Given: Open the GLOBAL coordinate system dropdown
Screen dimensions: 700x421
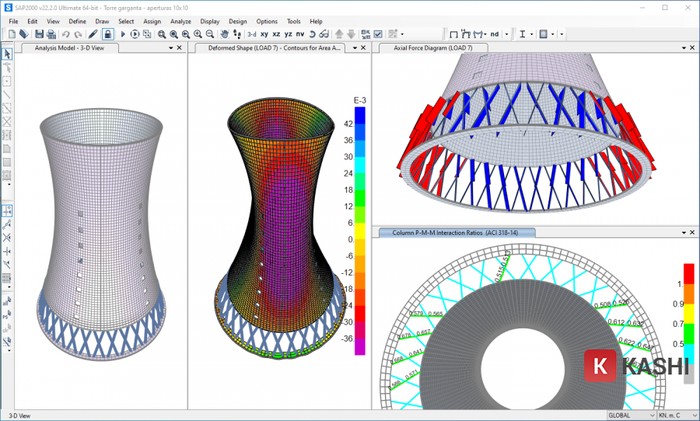Looking at the screenshot, I should (642, 414).
